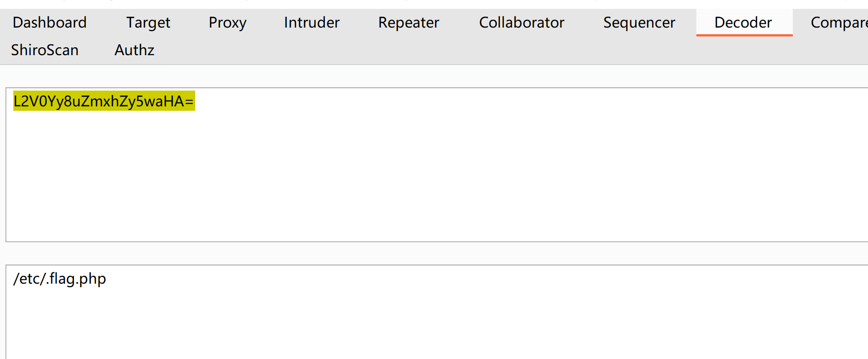The width and height of the screenshot is (868, 359).
Task: Click the "php" extension in the decoded output
Action: [92, 279]
